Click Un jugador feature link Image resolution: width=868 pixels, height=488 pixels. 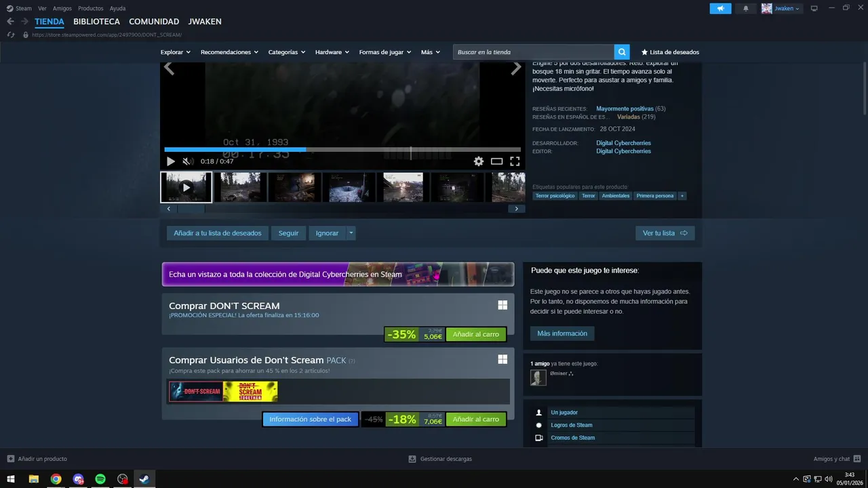(564, 412)
